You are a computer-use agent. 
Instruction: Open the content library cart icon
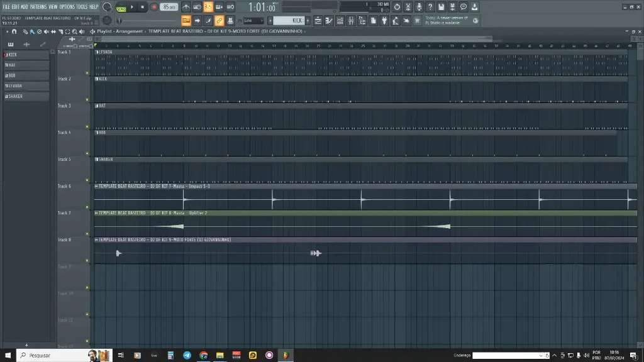pos(418,21)
